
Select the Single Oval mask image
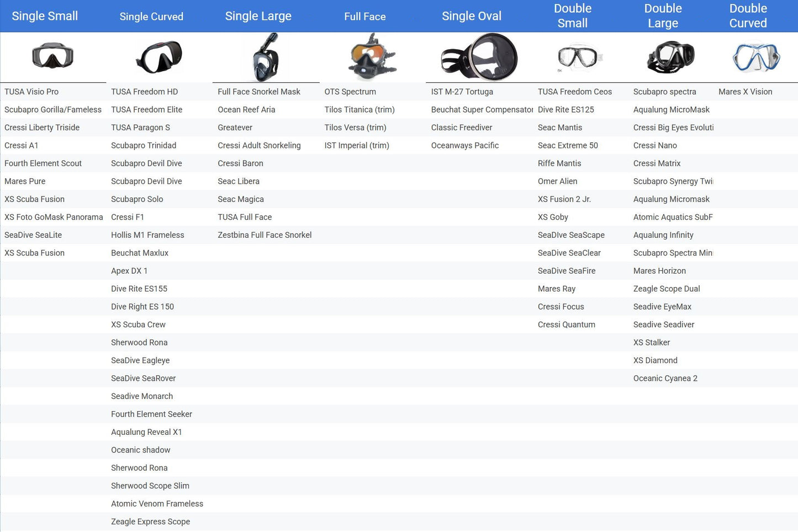tap(479, 57)
